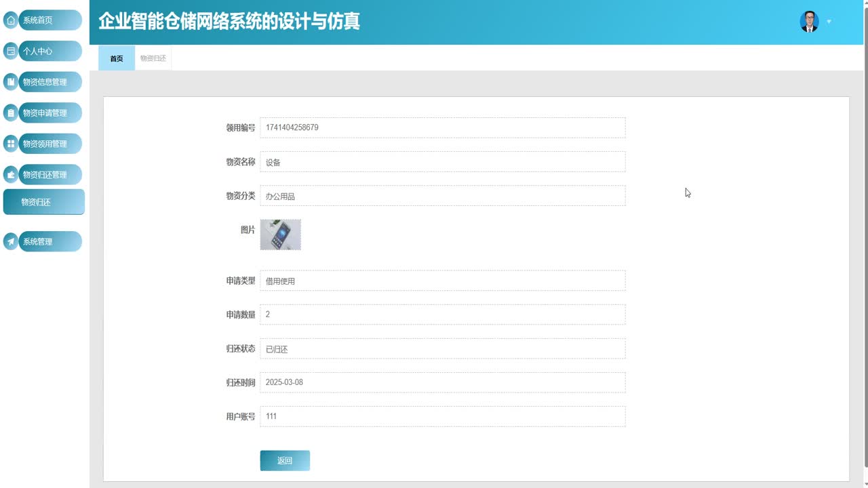Viewport: 868px width, 488px height.
Task: Click the 归还状态 label
Action: tap(241, 348)
